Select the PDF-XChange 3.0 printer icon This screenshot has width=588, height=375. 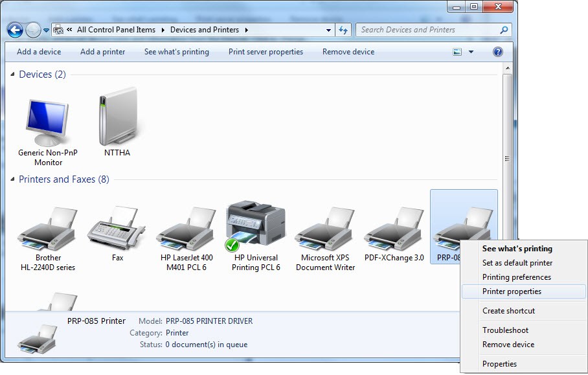coord(394,229)
